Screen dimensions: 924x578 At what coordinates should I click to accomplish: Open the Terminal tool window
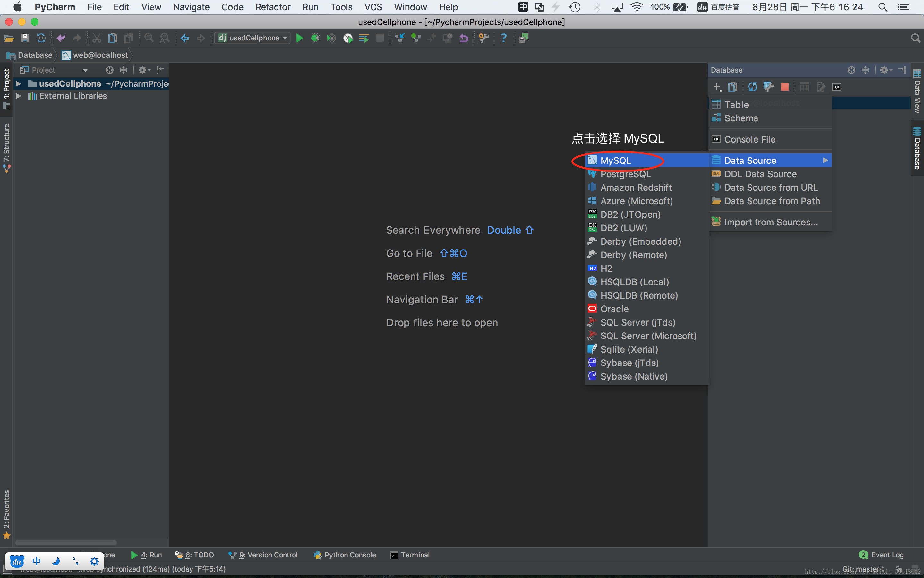[x=410, y=555]
